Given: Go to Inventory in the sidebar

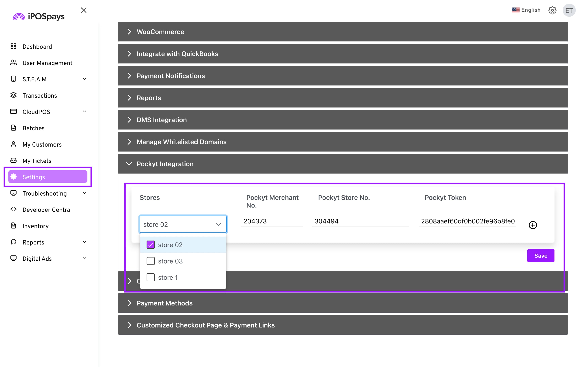Looking at the screenshot, I should point(36,226).
